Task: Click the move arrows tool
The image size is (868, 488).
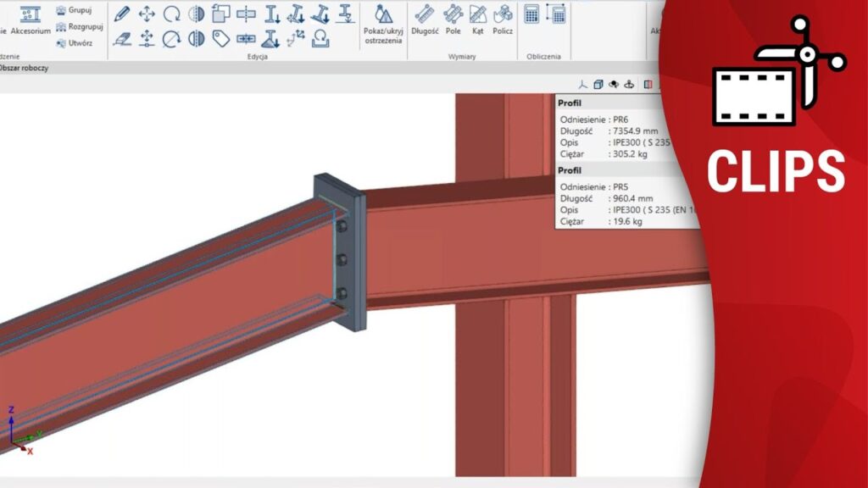Action: [x=147, y=14]
